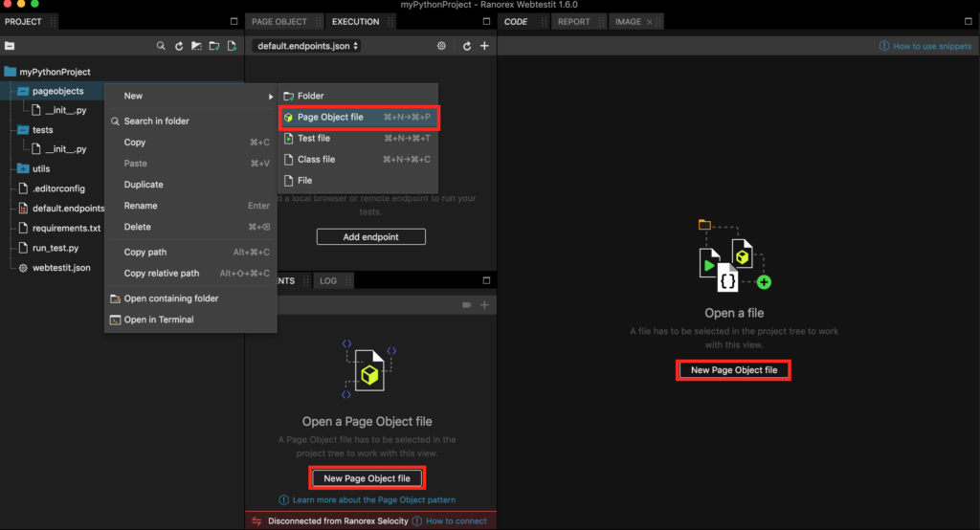Click How to connect link

[x=457, y=520]
